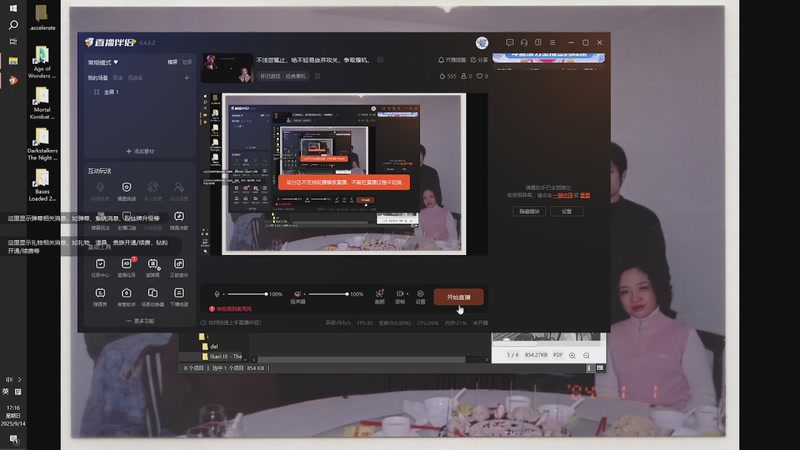Click the game category tag under title
Viewport: 800px width, 450px height.
[283, 76]
